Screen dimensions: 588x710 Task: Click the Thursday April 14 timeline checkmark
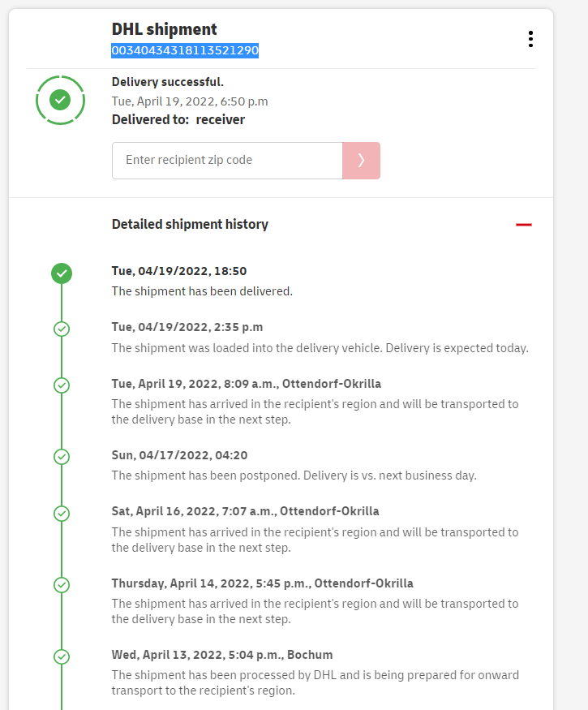tap(62, 584)
